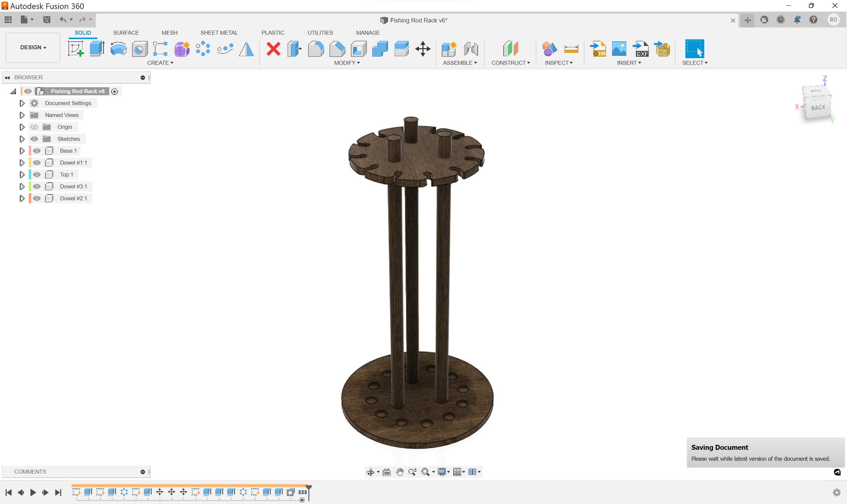Open the Measure tool under Inspect
847x504 pixels.
(571, 49)
